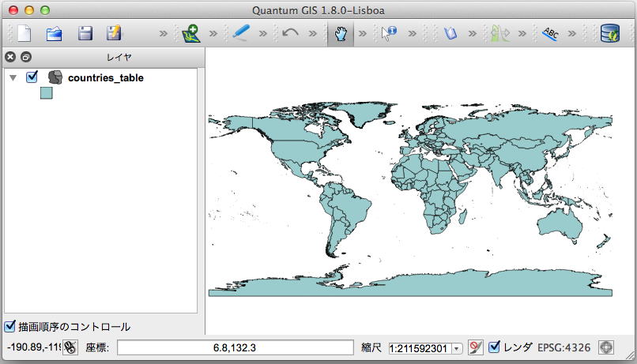Toggle the extents display button beside coordinates
Viewport: 637px width, 364px height.
click(70, 347)
